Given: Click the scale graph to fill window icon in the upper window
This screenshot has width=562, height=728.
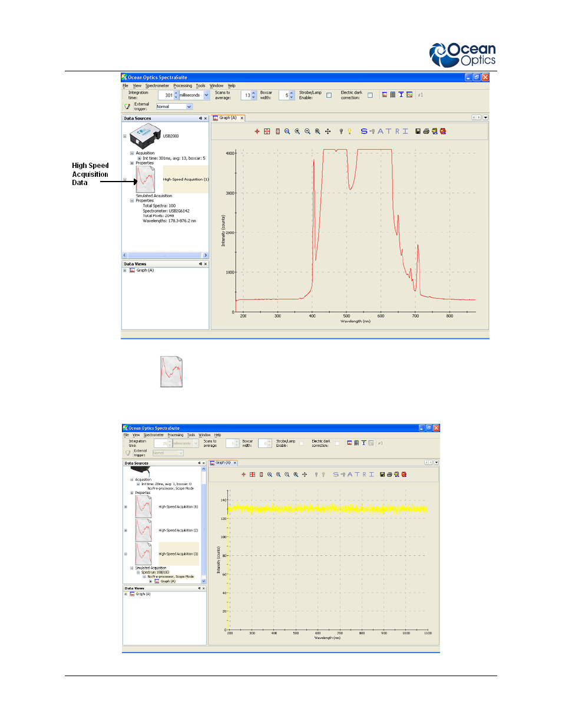Looking at the screenshot, I should (267, 131).
